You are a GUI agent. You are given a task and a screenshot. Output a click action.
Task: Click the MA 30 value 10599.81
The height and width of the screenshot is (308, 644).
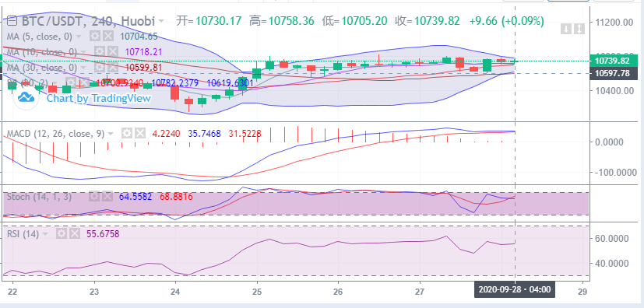143,67
